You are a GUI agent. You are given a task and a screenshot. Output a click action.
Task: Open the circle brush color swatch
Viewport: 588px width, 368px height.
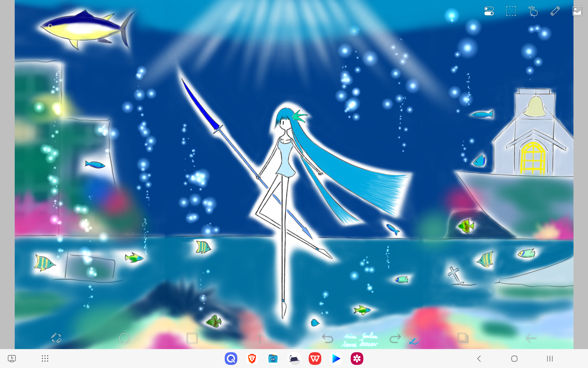click(124, 338)
